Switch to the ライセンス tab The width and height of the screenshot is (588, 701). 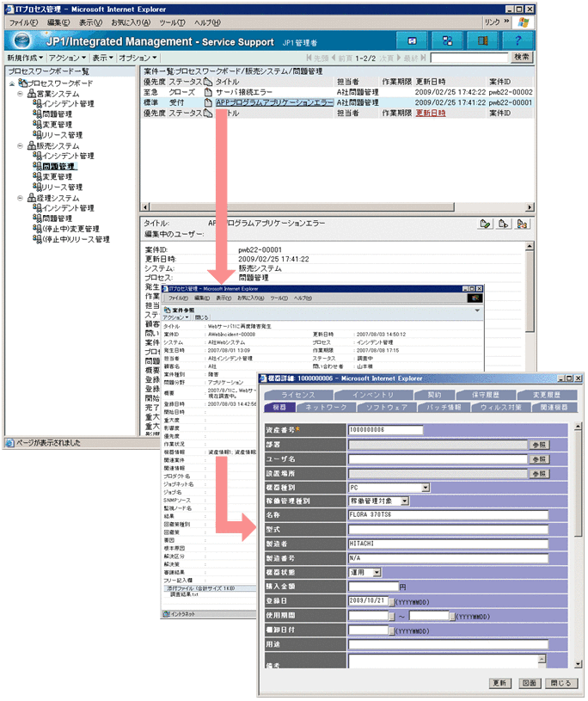298,395
